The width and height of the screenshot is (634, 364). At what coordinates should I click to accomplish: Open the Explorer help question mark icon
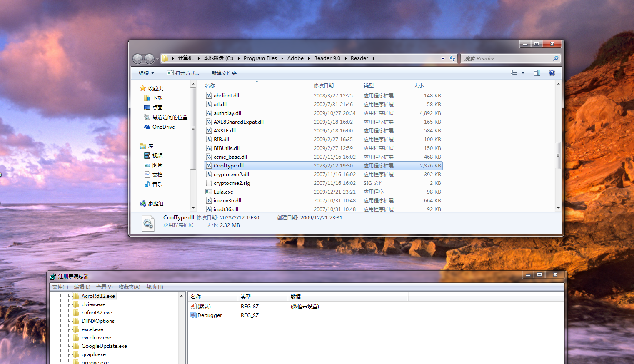[x=552, y=73]
